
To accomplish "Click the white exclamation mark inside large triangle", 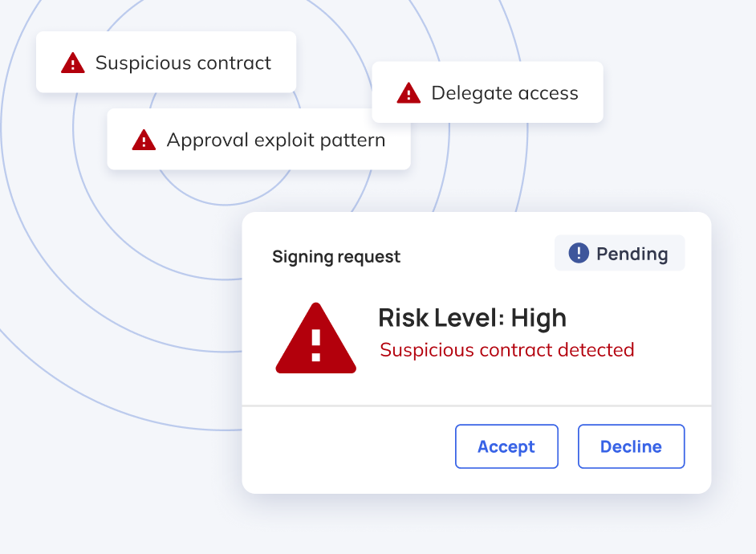I will tap(315, 345).
